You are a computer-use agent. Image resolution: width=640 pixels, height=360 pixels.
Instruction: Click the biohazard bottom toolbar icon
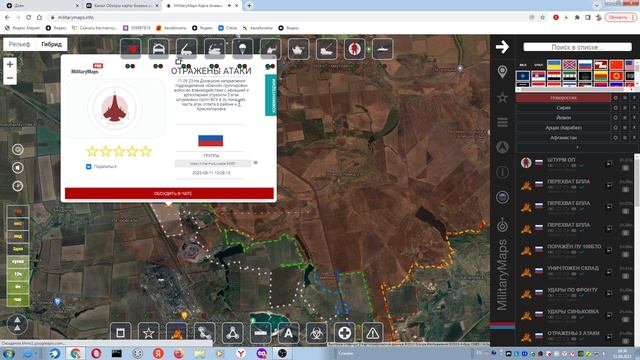[x=316, y=333]
